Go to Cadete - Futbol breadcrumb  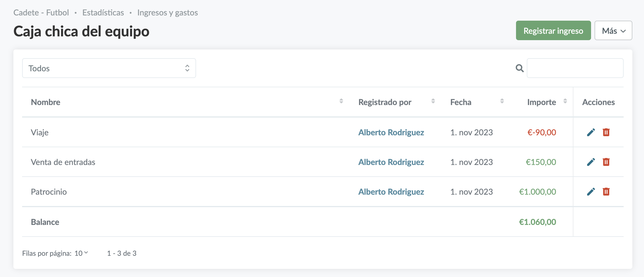click(x=41, y=13)
